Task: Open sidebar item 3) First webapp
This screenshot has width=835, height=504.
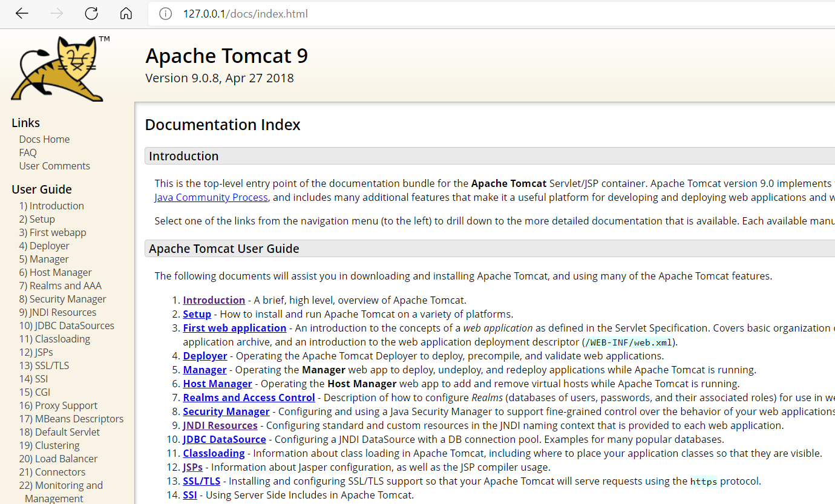Action: click(53, 232)
